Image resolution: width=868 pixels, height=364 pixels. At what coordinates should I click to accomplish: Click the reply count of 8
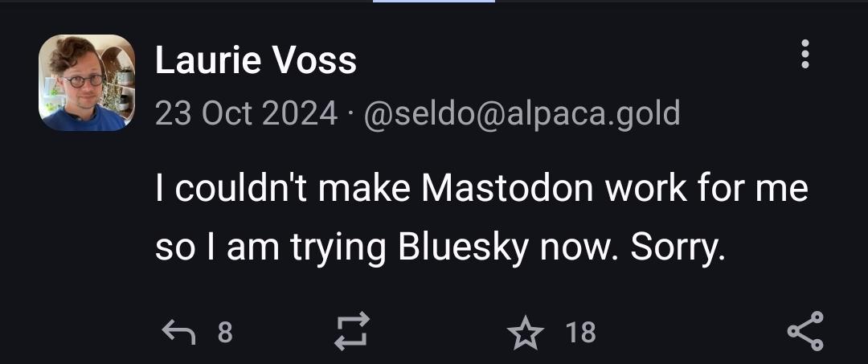(x=226, y=331)
